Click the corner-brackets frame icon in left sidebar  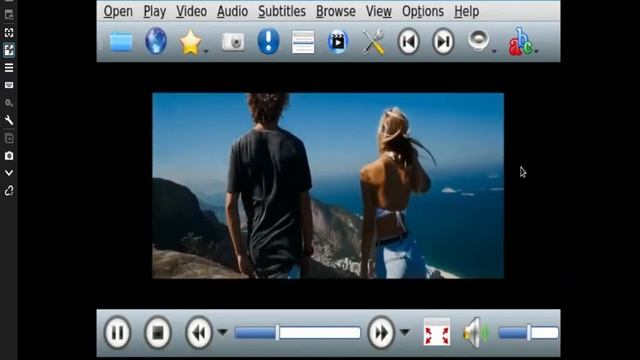[x=9, y=33]
